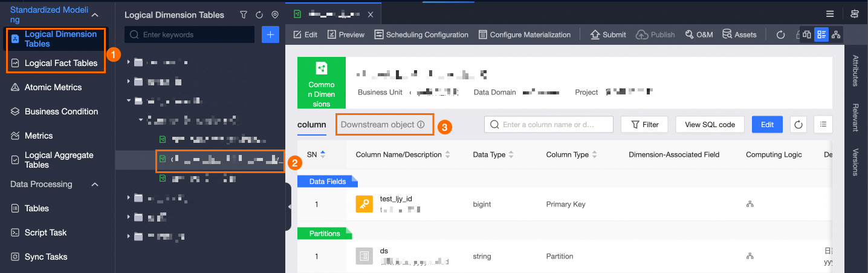Open Sync Tasks in the sidebar
868x273 pixels.
(x=46, y=257)
